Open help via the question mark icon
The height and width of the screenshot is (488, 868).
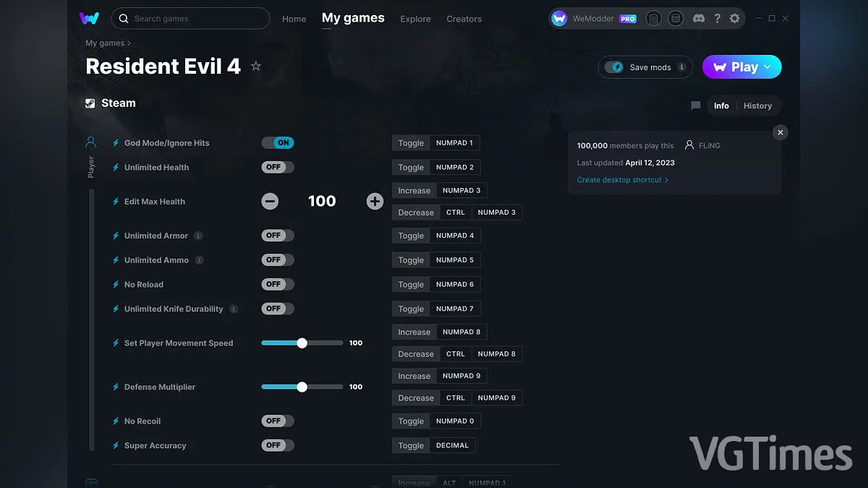717,19
